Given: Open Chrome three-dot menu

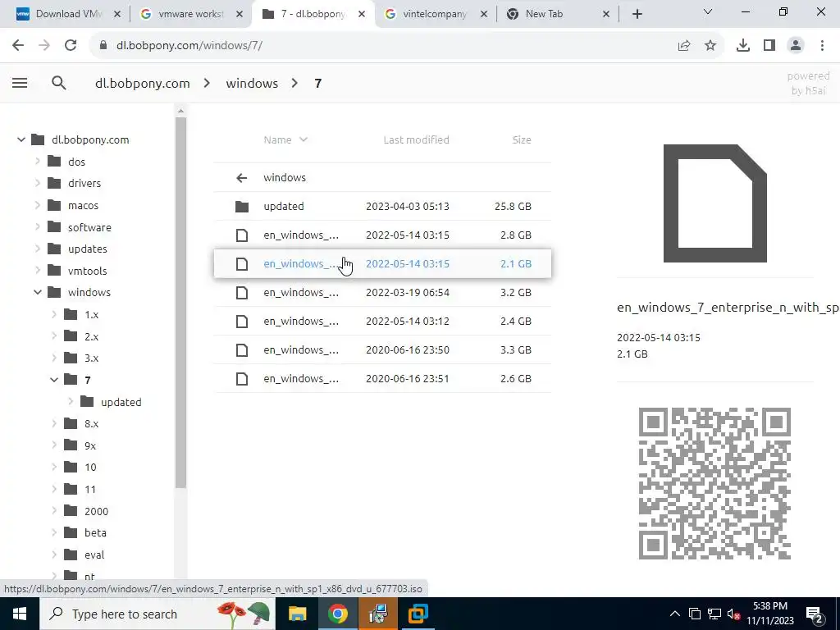Looking at the screenshot, I should pos(822,46).
